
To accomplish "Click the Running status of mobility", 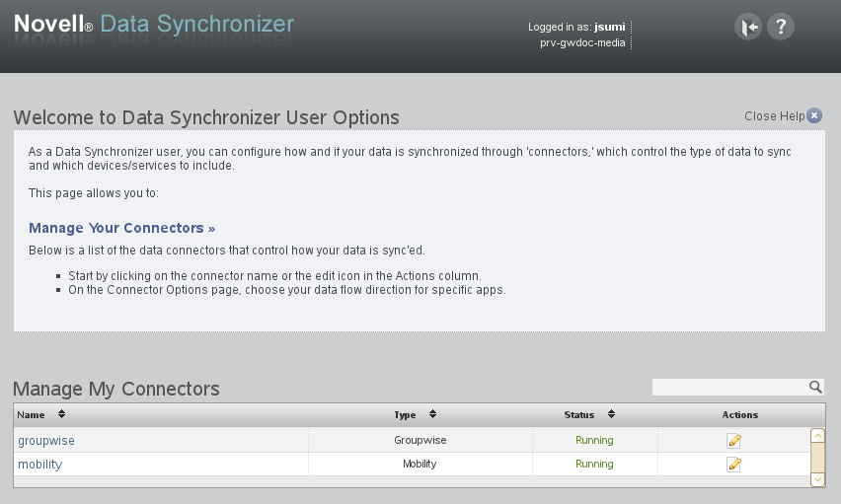I will [594, 464].
